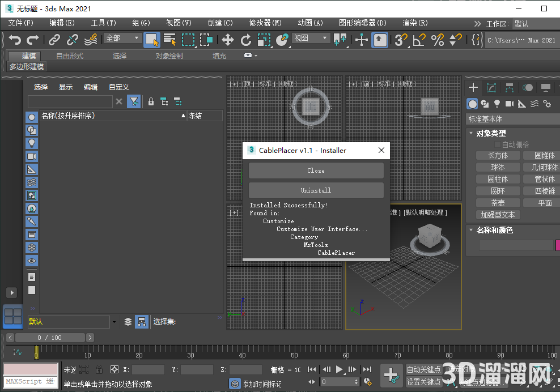Toggle the lock icon in scene explorer

click(151, 101)
